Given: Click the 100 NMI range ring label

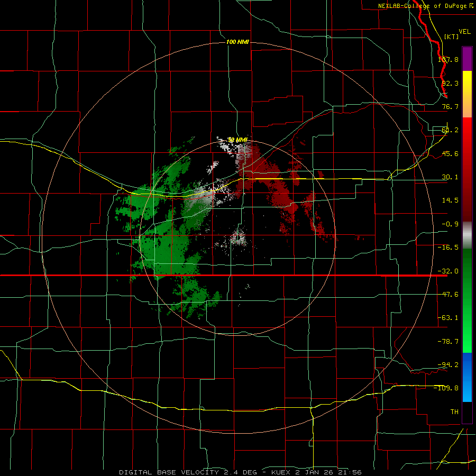Looking at the screenshot, I should point(237,42).
